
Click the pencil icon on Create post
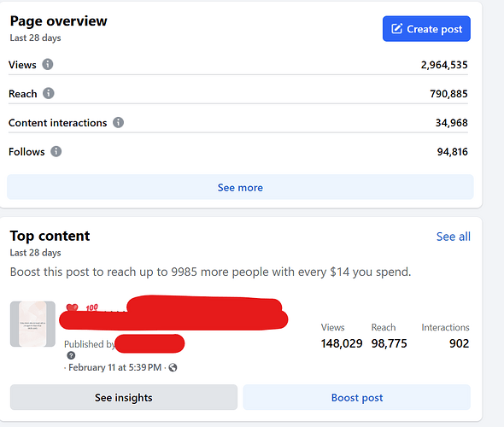pyautogui.click(x=396, y=28)
